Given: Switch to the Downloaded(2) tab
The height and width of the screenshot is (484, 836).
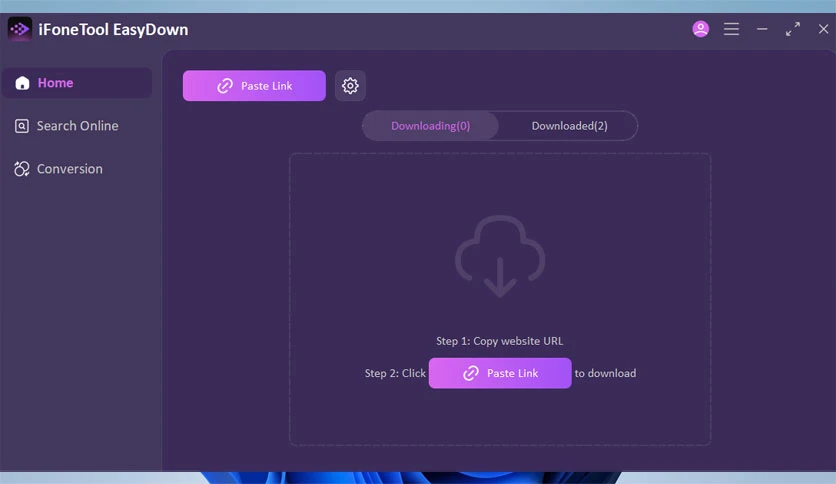Looking at the screenshot, I should point(569,126).
